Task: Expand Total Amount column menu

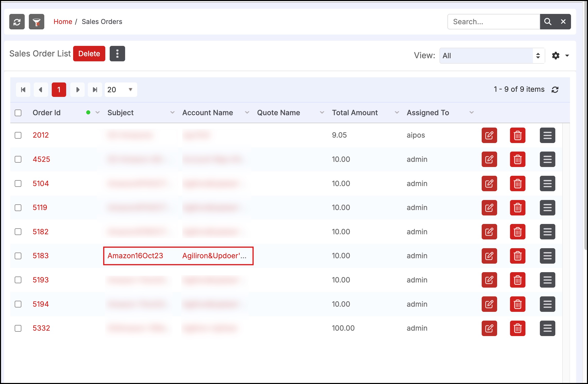Action: [x=397, y=113]
